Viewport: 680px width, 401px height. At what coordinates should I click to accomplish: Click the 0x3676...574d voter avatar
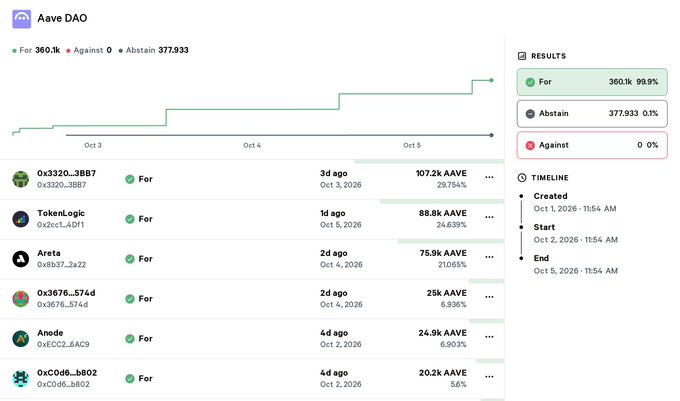[x=21, y=299]
